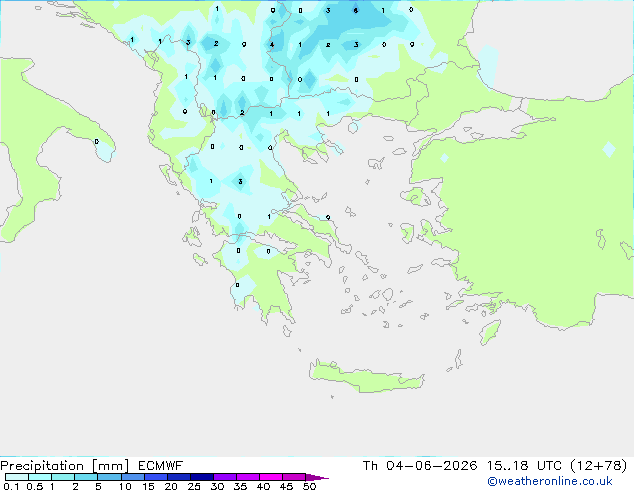The height and width of the screenshot is (490, 634).
Task: Click the '[mm]' unit label
Action: [x=110, y=466]
